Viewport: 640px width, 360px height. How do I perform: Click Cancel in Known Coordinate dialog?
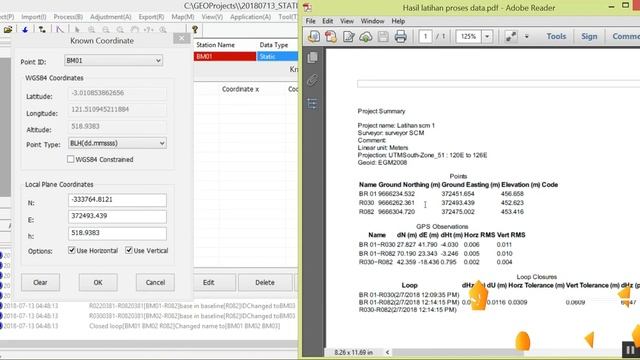[155, 282]
